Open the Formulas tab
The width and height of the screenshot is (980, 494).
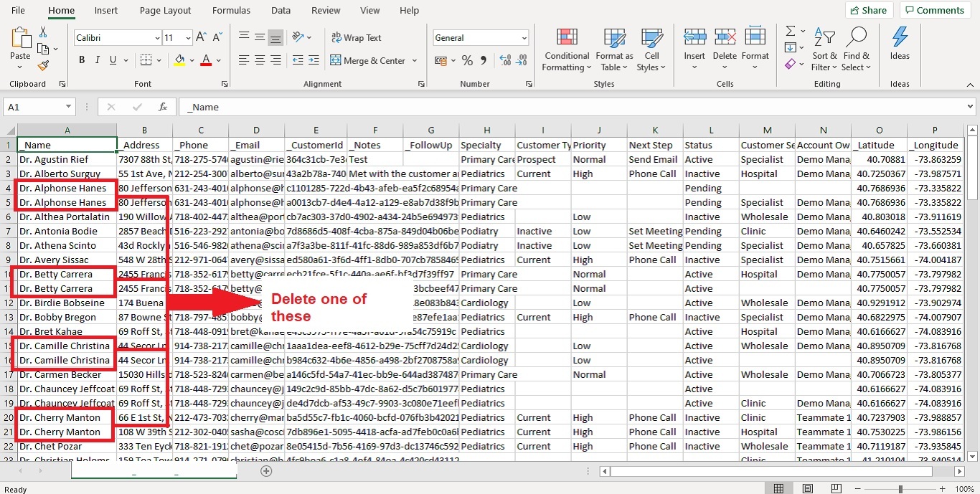[x=232, y=10]
